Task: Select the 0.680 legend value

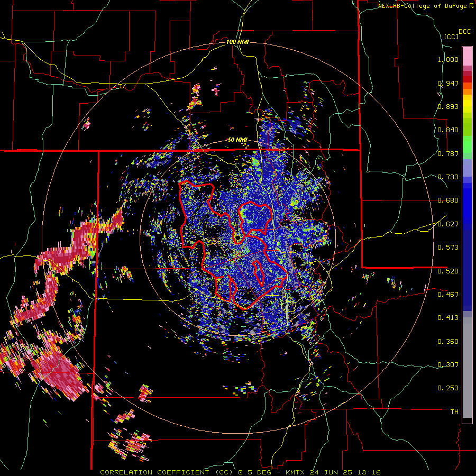Action: pyautogui.click(x=448, y=200)
